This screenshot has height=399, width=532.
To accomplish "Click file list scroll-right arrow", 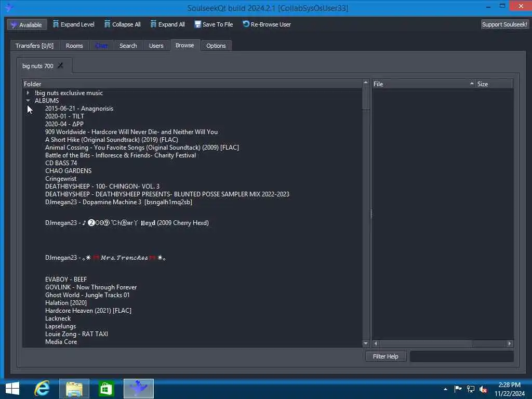I will pos(510,343).
